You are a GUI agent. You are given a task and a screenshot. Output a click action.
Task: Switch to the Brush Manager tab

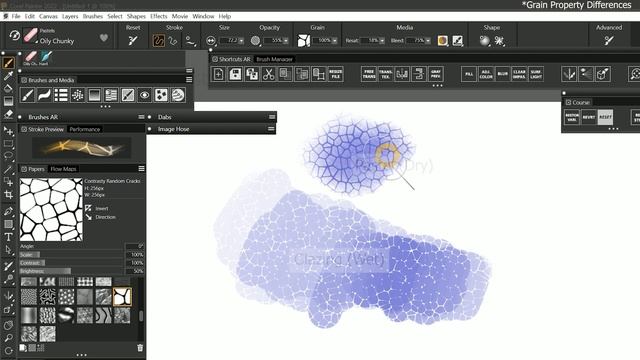(x=274, y=59)
